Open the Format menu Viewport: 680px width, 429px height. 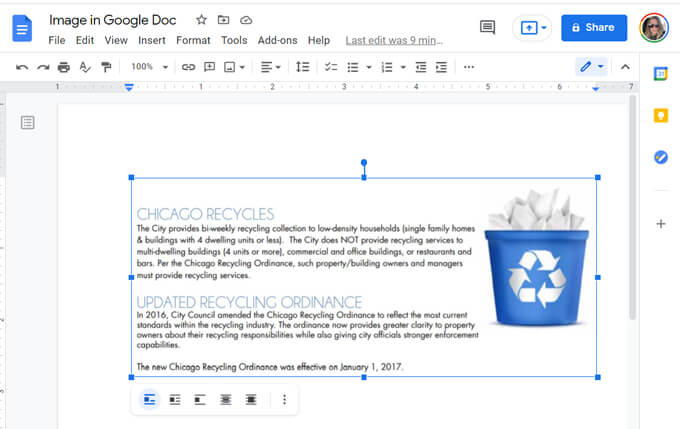coord(193,40)
